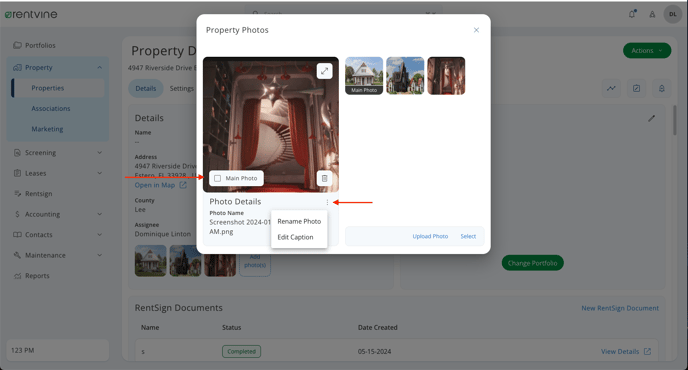Click the 05-15-2024 date cell
The height and width of the screenshot is (370, 688).
374,352
